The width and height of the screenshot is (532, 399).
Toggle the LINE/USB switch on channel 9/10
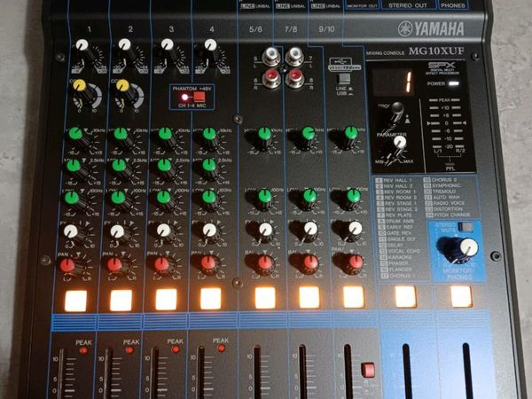(344, 75)
